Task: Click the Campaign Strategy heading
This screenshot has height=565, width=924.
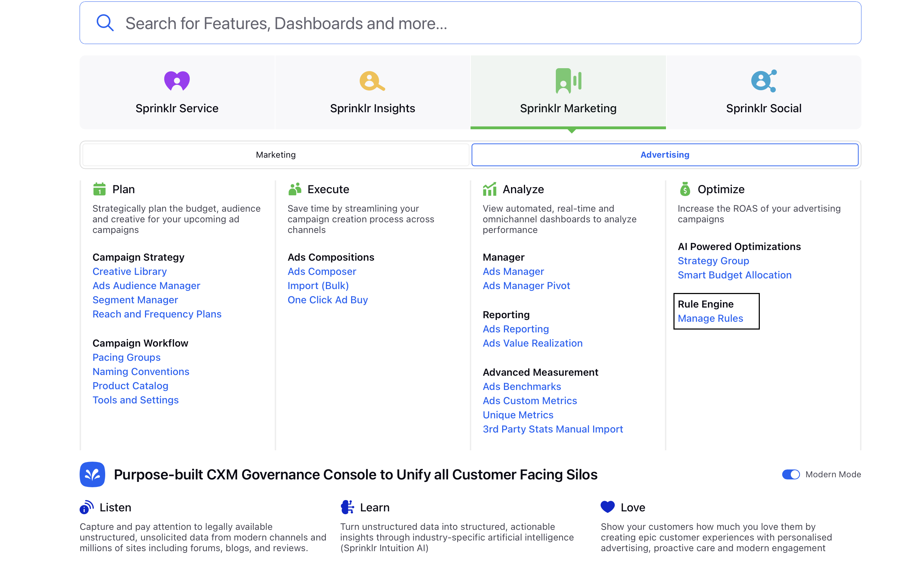Action: [138, 257]
